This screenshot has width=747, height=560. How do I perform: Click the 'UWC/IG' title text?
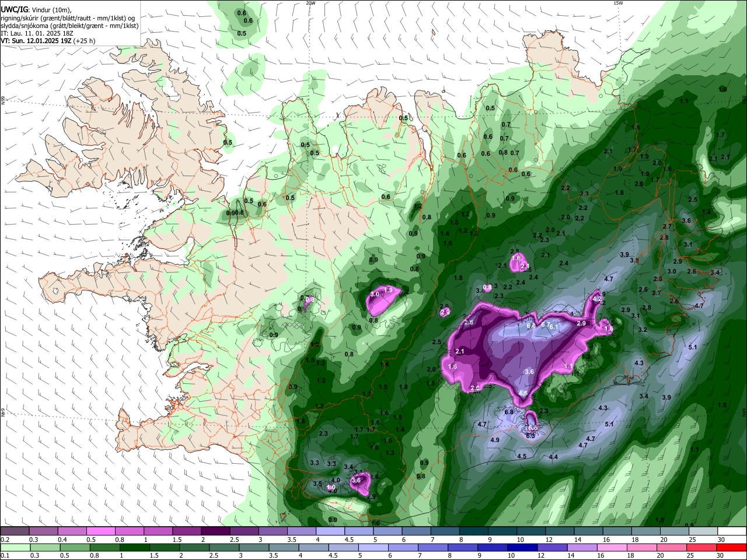pyautogui.click(x=14, y=9)
